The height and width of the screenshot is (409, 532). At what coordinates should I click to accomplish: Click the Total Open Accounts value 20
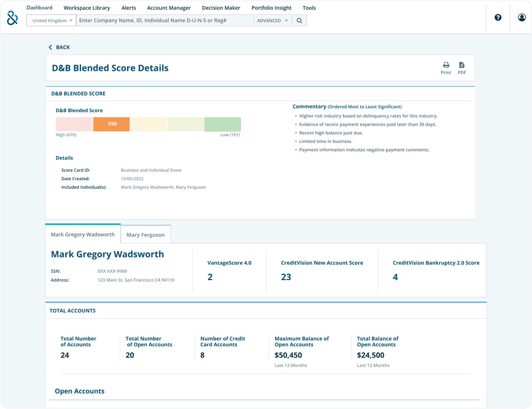130,355
